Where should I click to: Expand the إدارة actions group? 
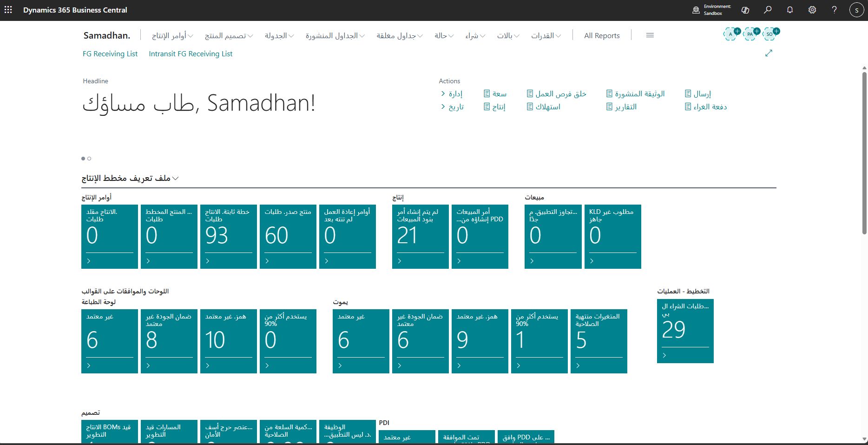(x=452, y=93)
